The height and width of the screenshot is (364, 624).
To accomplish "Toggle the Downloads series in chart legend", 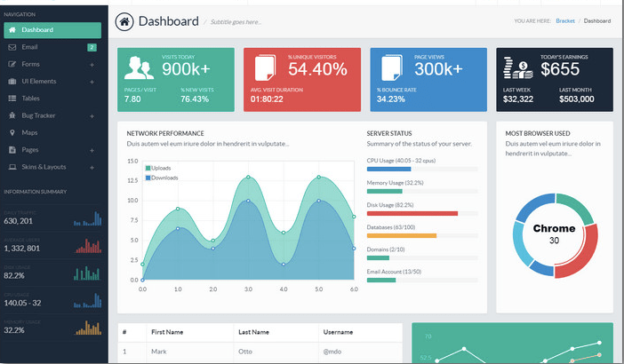I will 162,178.
